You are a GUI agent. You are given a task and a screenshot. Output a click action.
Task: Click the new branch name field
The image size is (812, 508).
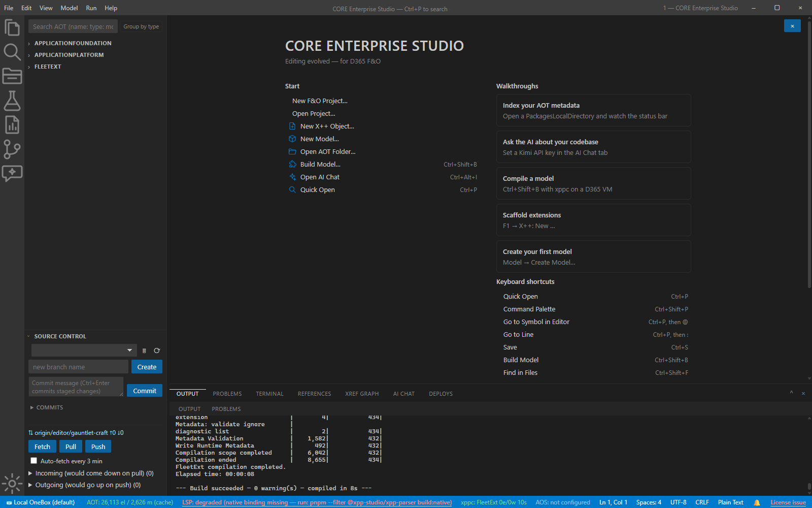pos(78,367)
